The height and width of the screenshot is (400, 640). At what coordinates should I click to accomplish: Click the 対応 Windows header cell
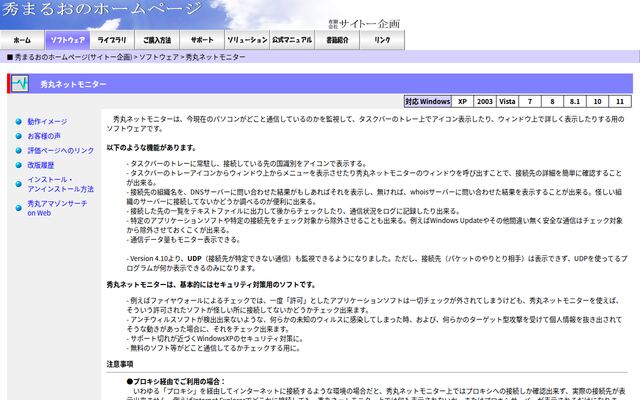coord(428,102)
